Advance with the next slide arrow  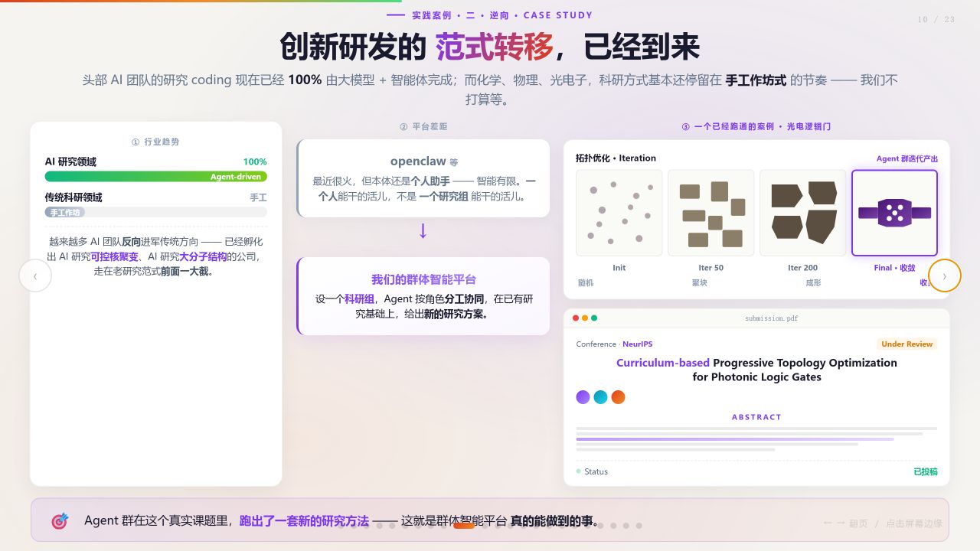click(x=945, y=275)
